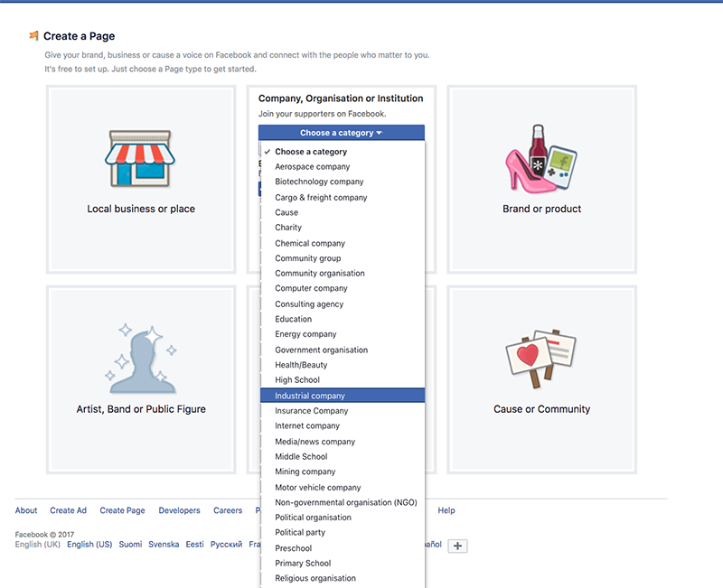
Task: Pick High School option
Action: [x=343, y=380]
